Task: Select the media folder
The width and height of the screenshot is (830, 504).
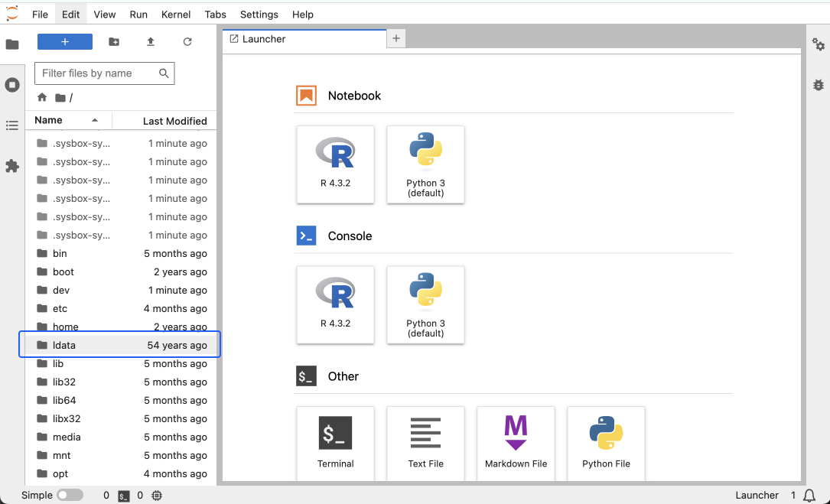Action: coord(121,437)
